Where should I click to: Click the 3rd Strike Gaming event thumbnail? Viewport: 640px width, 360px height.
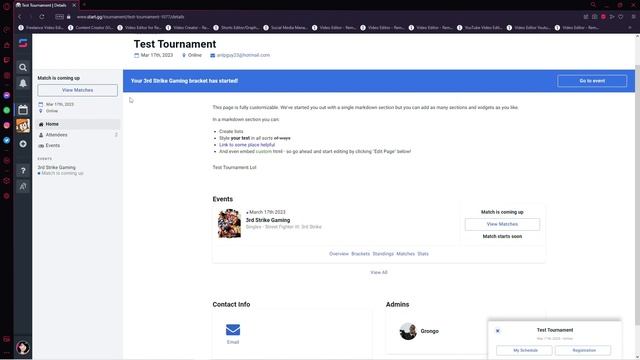coord(229,224)
